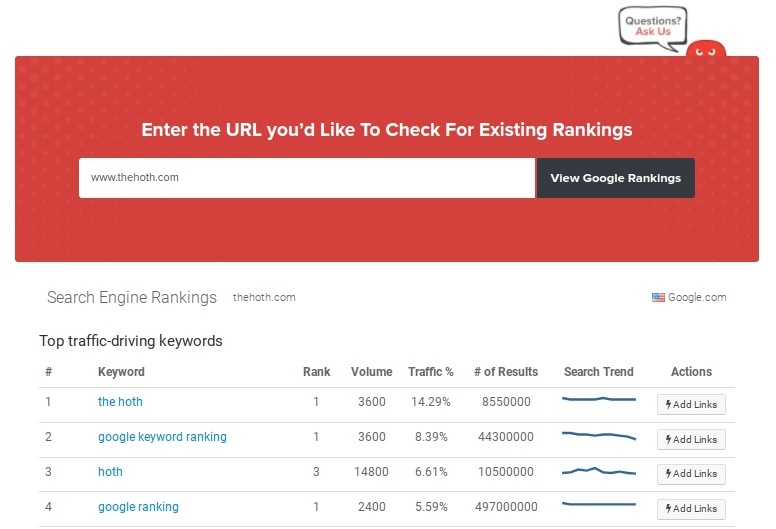776x529 pixels.
Task: Click the URL input field containing www.thehoth.com
Action: [307, 178]
